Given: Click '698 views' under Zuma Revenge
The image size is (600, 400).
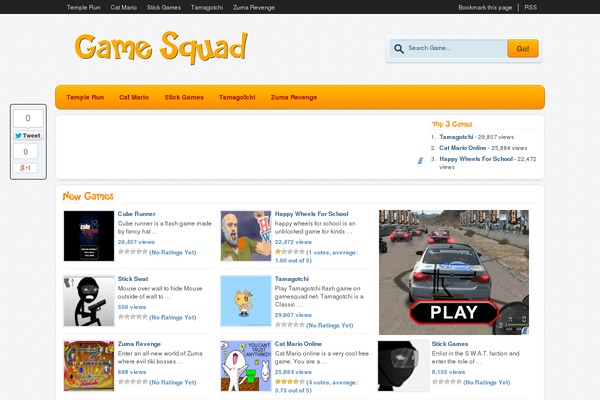Looking at the screenshot, I should 132,372.
